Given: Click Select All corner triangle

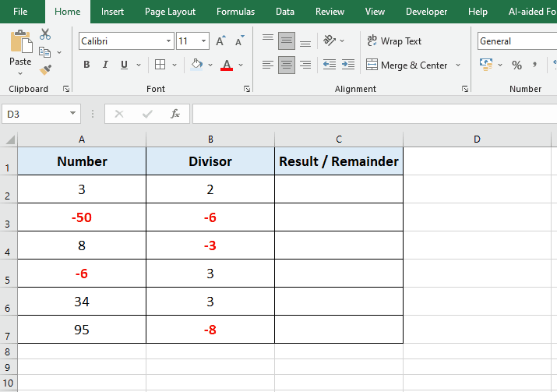Looking at the screenshot, I should coord(10,139).
